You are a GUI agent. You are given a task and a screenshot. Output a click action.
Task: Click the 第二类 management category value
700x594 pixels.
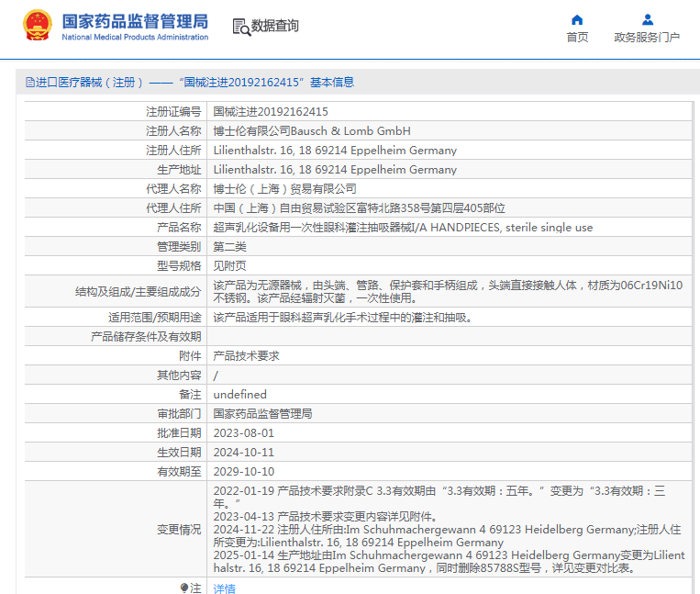point(229,247)
